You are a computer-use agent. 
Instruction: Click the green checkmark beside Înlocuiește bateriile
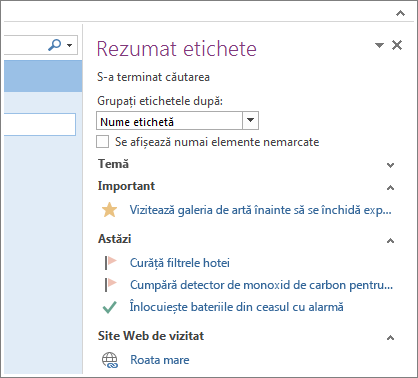pos(110,307)
